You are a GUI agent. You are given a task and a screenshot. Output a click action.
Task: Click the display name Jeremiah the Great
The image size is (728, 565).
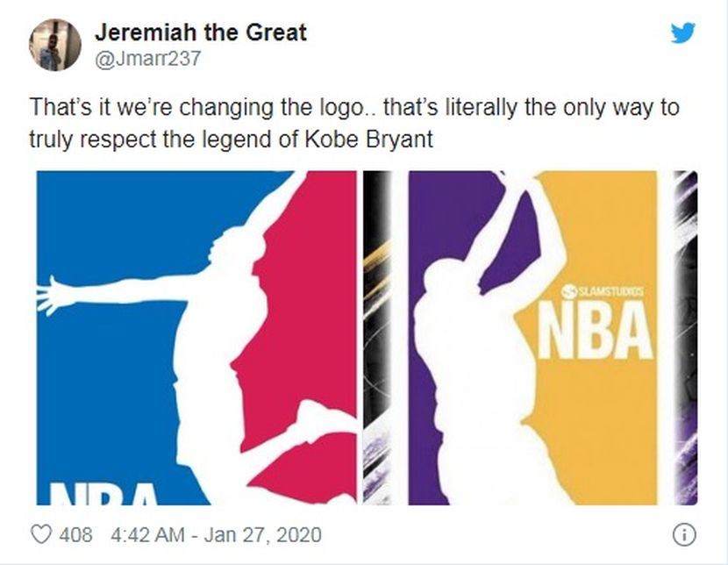[201, 32]
